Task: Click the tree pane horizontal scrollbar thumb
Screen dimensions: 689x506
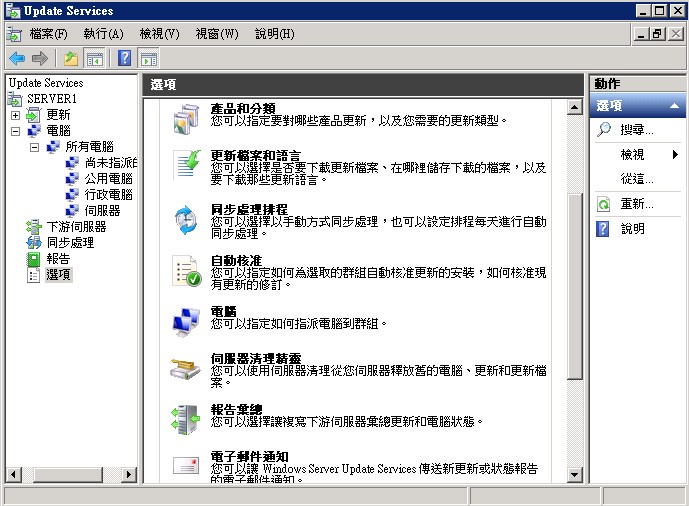Action: (x=68, y=474)
